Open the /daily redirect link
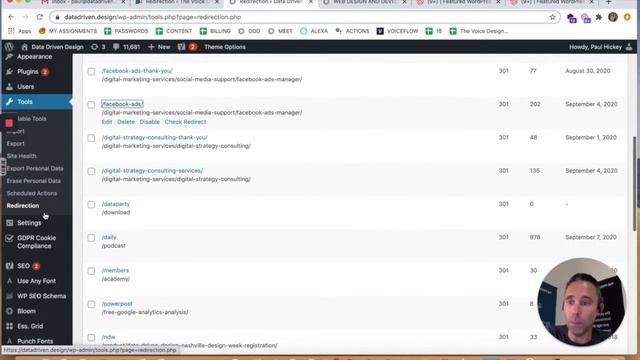Image resolution: width=640 pixels, height=360 pixels. tap(109, 237)
